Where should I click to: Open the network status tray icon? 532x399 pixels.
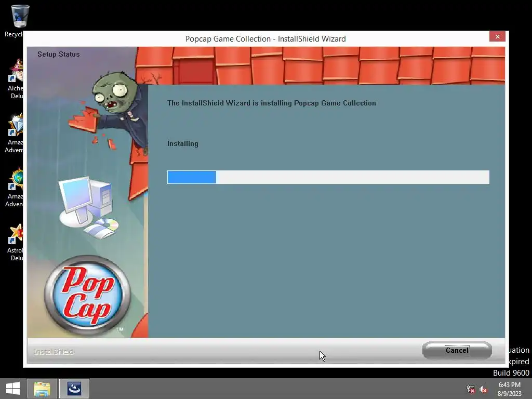[x=471, y=389]
